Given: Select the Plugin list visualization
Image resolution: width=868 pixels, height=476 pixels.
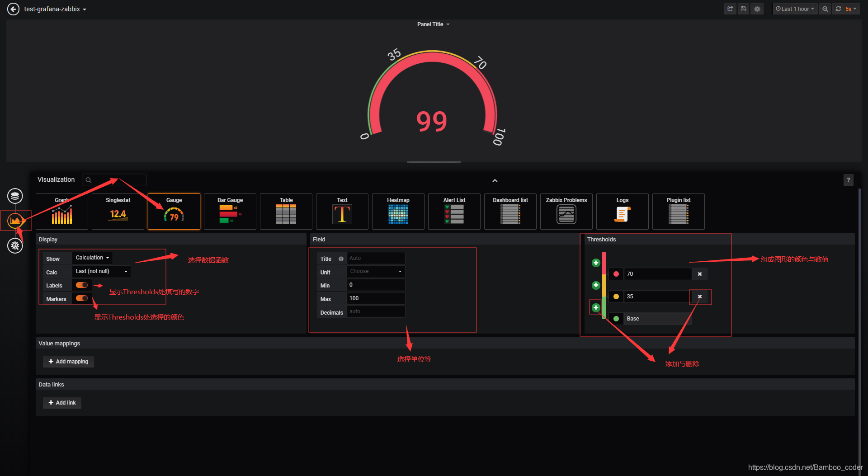Looking at the screenshot, I should pyautogui.click(x=679, y=212).
